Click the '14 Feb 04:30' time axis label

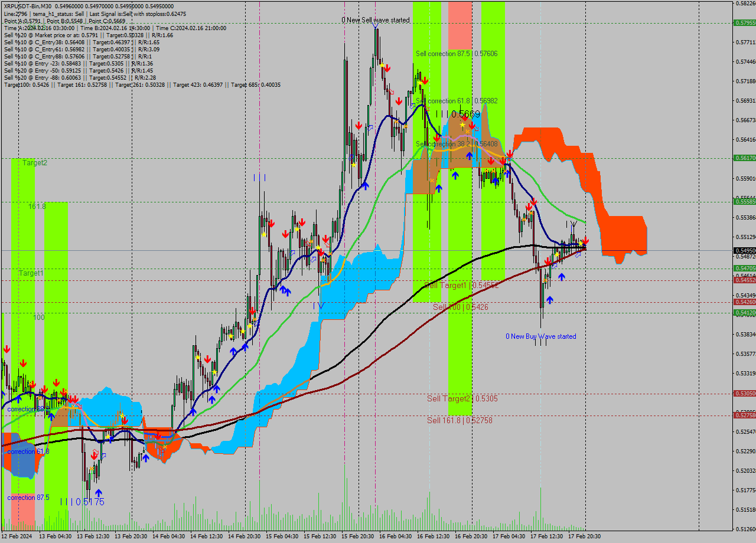(169, 537)
